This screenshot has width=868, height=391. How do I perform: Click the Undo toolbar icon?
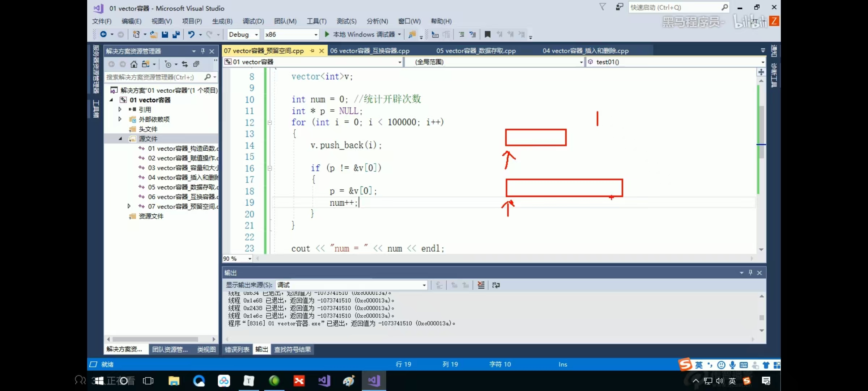click(x=192, y=34)
